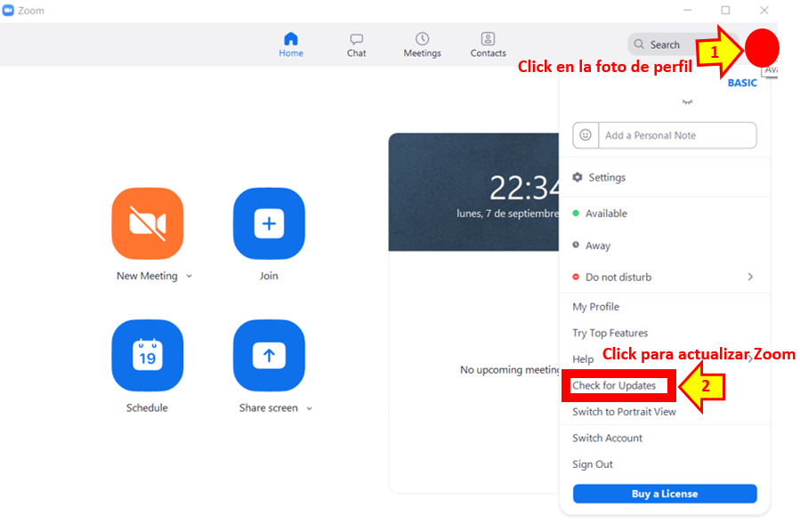Image resolution: width=800 pixels, height=532 pixels.
Task: Click Check for Updates
Action: point(614,385)
